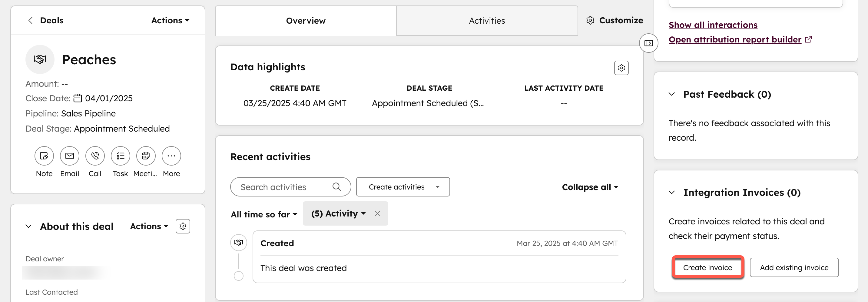This screenshot has width=868, height=302.
Task: Collapse the right sidebar panel arrow
Action: pos(648,43)
